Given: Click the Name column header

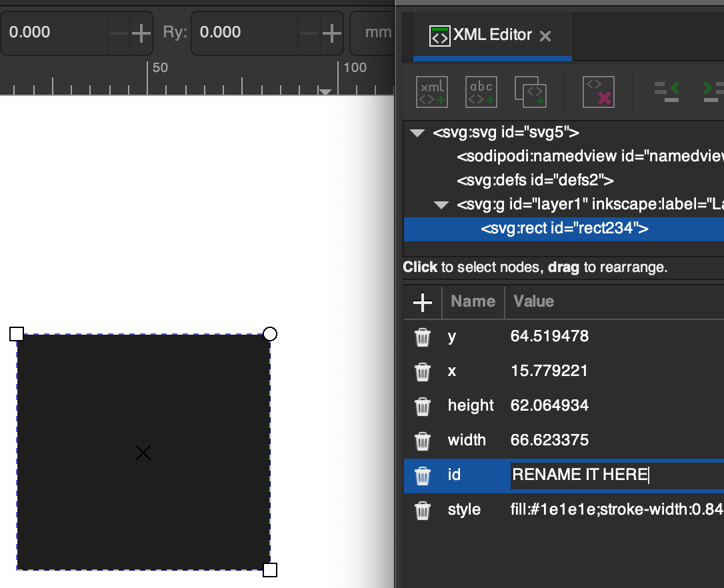Looking at the screenshot, I should (x=473, y=301).
